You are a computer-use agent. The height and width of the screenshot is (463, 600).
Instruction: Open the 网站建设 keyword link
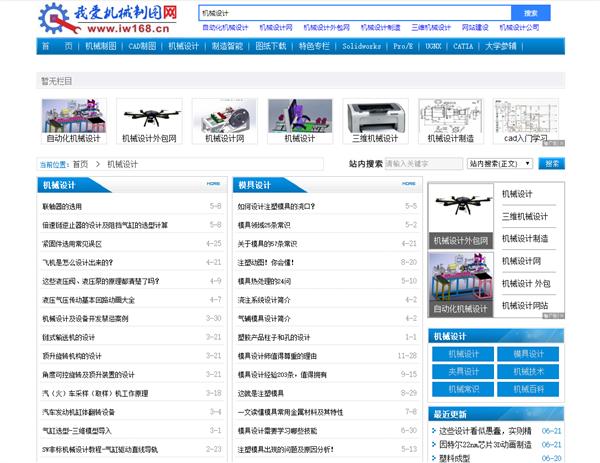coord(475,28)
